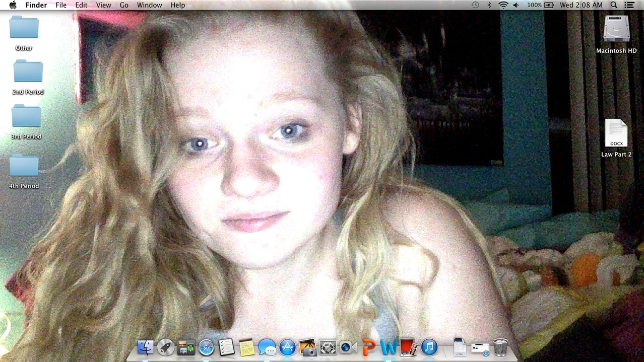
Task: Show Notification Center from menu bar
Action: [x=629, y=5]
